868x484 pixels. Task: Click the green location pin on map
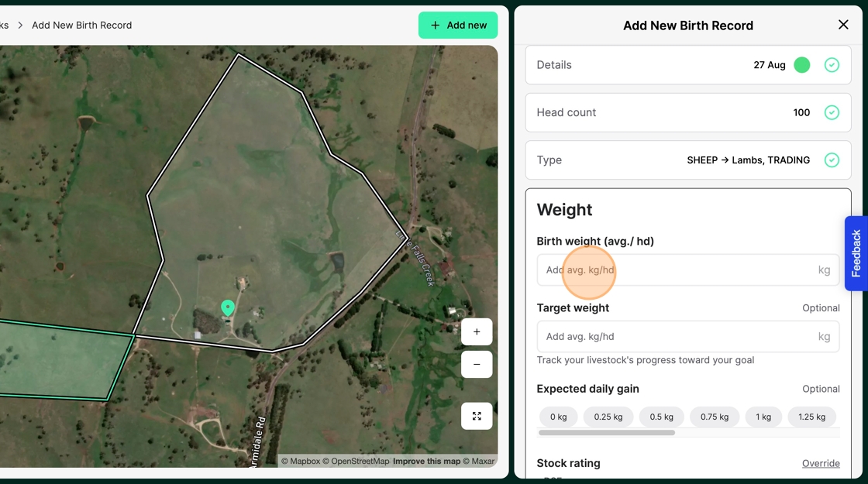(x=228, y=307)
